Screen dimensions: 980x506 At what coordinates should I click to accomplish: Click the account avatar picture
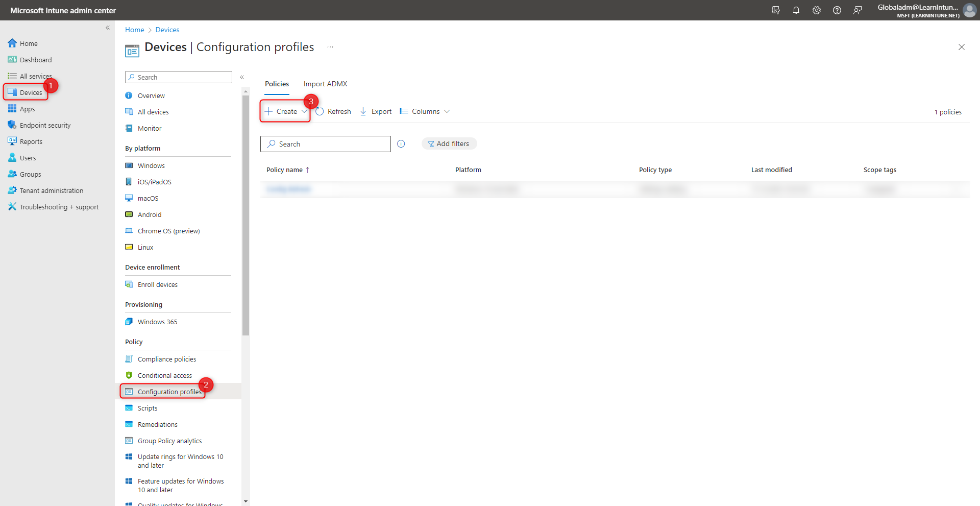point(969,10)
